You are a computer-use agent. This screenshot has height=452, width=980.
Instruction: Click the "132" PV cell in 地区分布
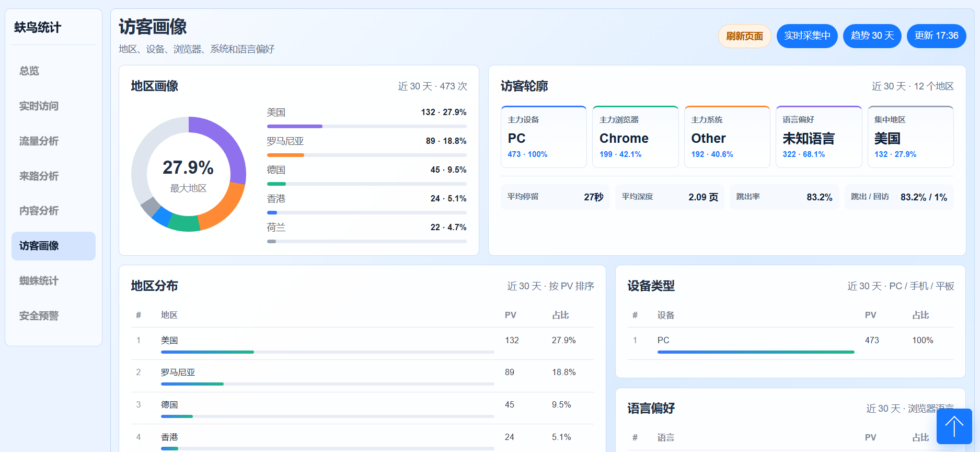512,340
